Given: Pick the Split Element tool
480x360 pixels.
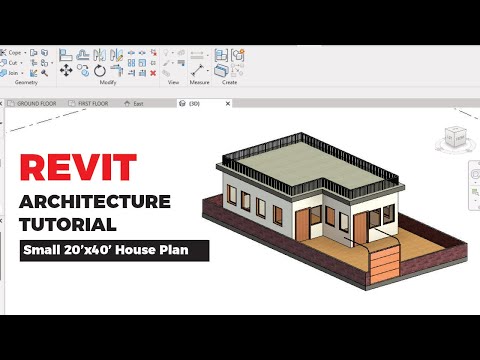Looking at the screenshot, I should coord(131,53).
